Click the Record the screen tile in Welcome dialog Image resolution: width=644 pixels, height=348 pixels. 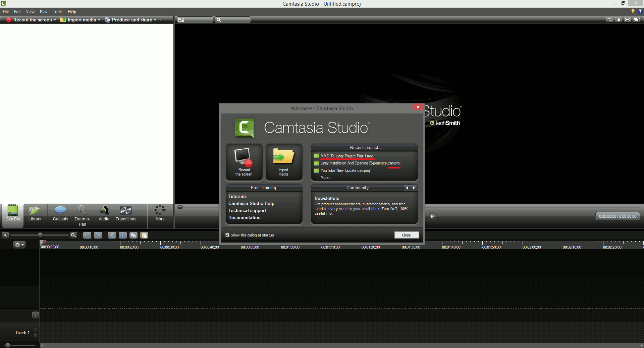(x=244, y=162)
